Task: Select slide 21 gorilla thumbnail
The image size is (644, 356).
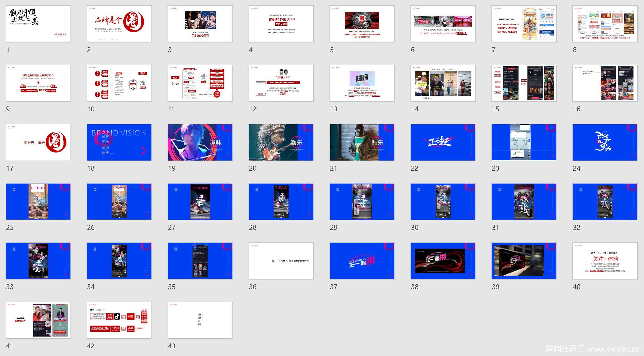Action: click(x=362, y=142)
